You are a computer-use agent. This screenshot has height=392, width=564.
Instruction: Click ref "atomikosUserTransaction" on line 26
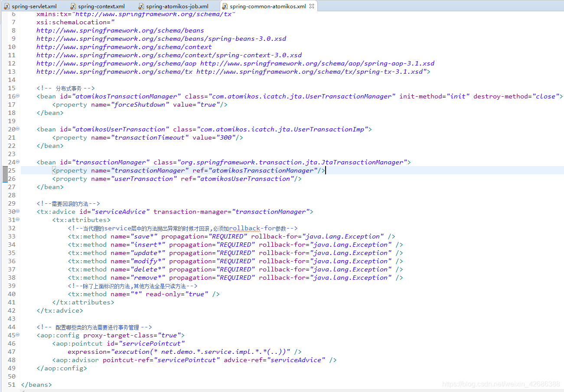pos(245,179)
